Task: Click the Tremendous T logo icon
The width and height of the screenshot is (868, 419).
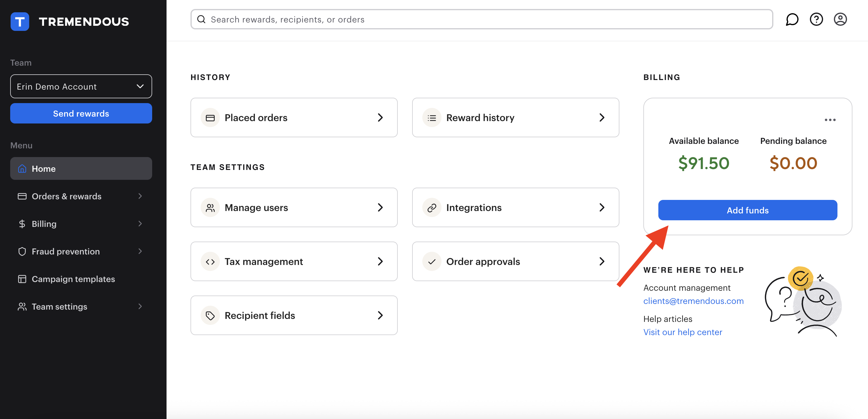Action: 19,21
